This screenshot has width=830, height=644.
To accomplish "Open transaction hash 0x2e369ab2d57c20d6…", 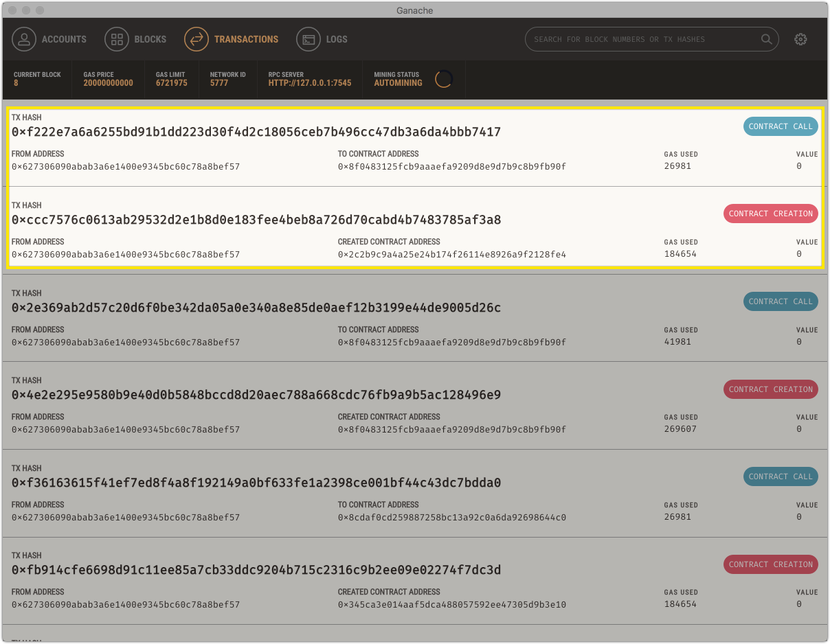I will 256,308.
